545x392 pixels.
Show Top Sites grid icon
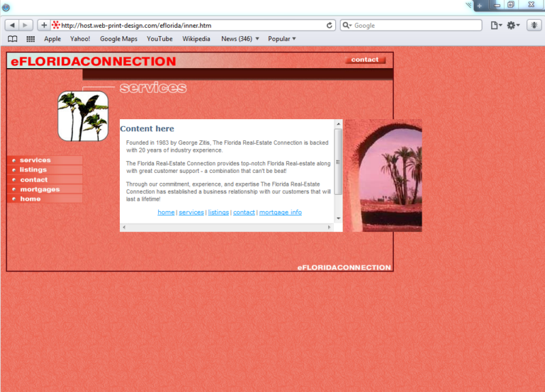(x=31, y=39)
